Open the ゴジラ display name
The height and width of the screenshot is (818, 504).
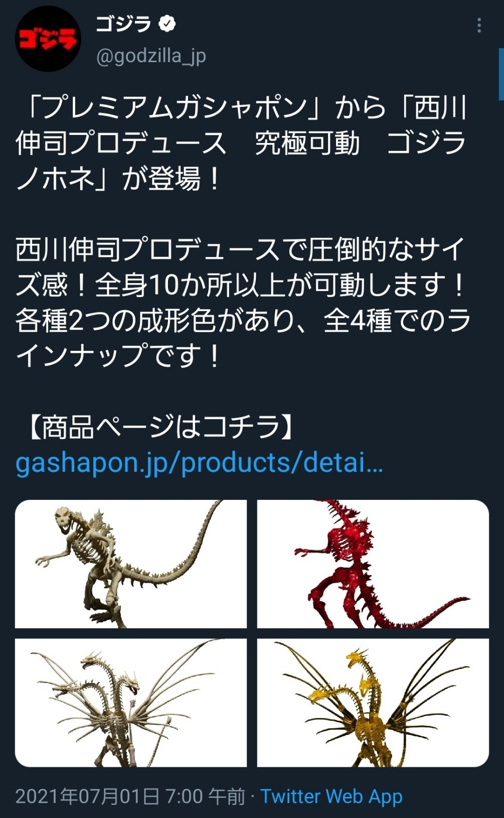pos(123,24)
